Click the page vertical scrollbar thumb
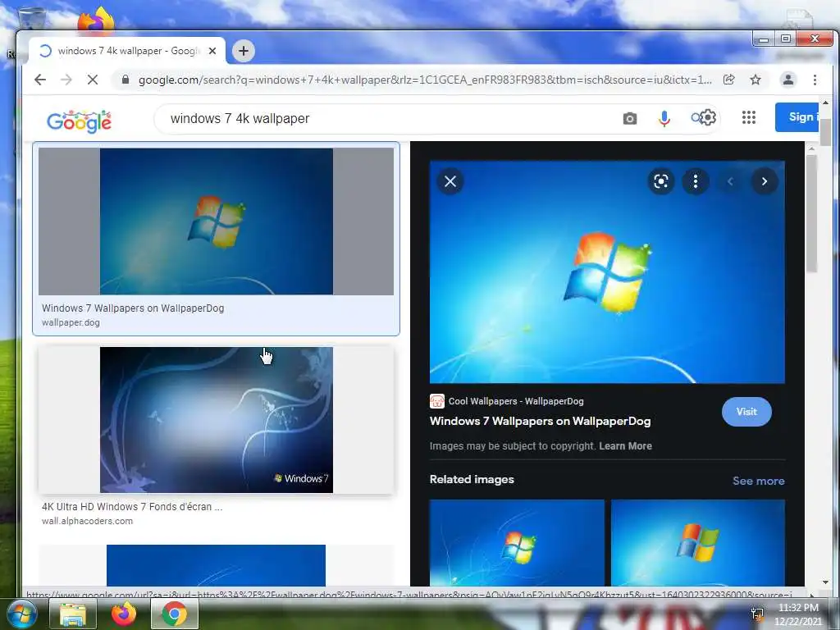Viewport: 840px width, 630px height. [x=825, y=133]
